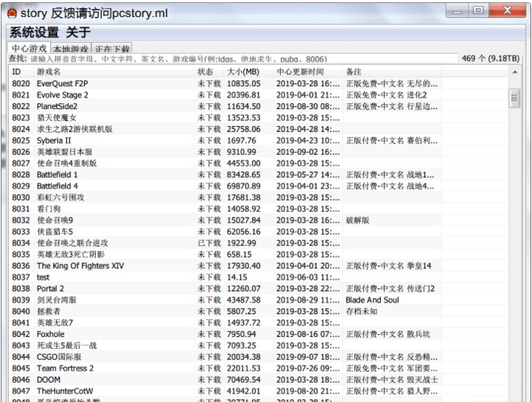Sort the list by the ID column header

click(x=17, y=72)
